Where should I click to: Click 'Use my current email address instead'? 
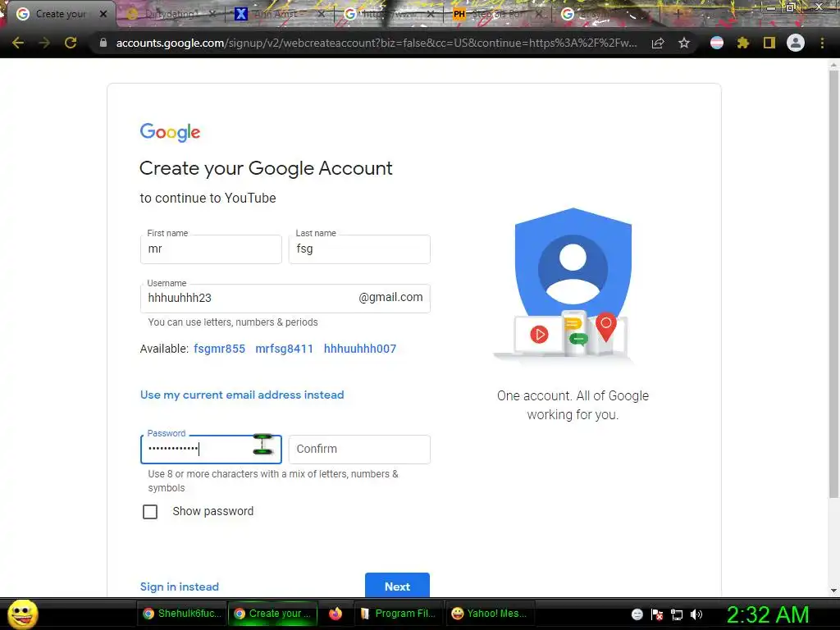(242, 395)
